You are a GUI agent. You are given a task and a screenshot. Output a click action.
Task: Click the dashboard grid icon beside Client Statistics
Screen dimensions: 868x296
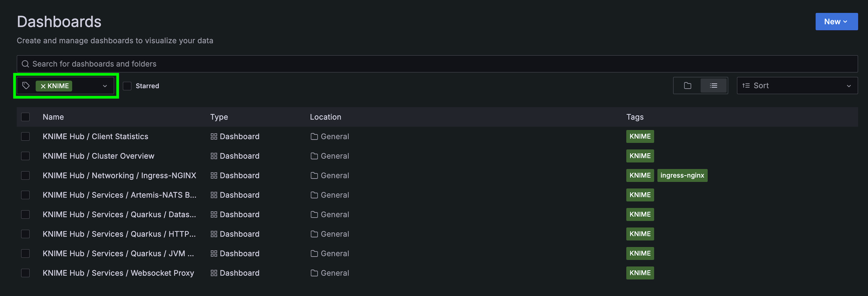pos(214,136)
